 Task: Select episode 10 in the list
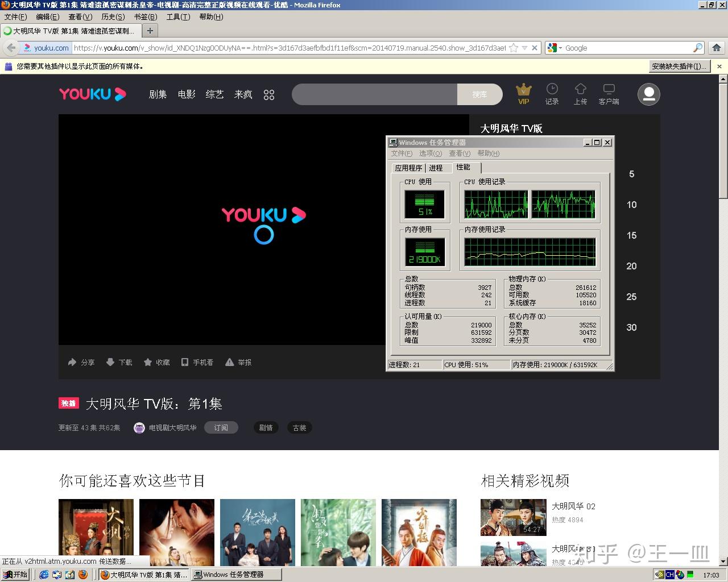631,205
